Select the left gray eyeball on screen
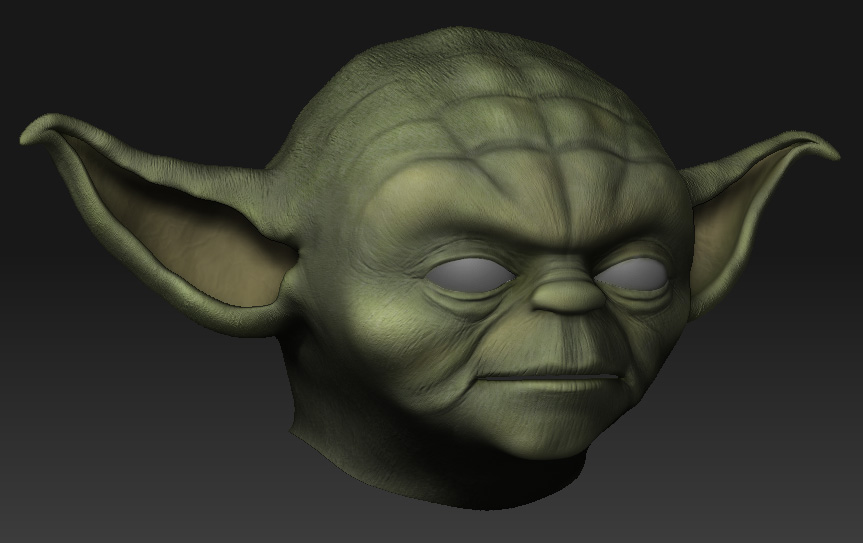Viewport: 863px width, 543px height. point(469,275)
